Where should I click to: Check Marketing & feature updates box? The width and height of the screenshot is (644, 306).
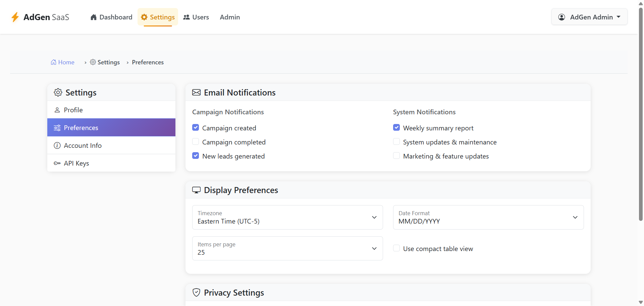396,156
